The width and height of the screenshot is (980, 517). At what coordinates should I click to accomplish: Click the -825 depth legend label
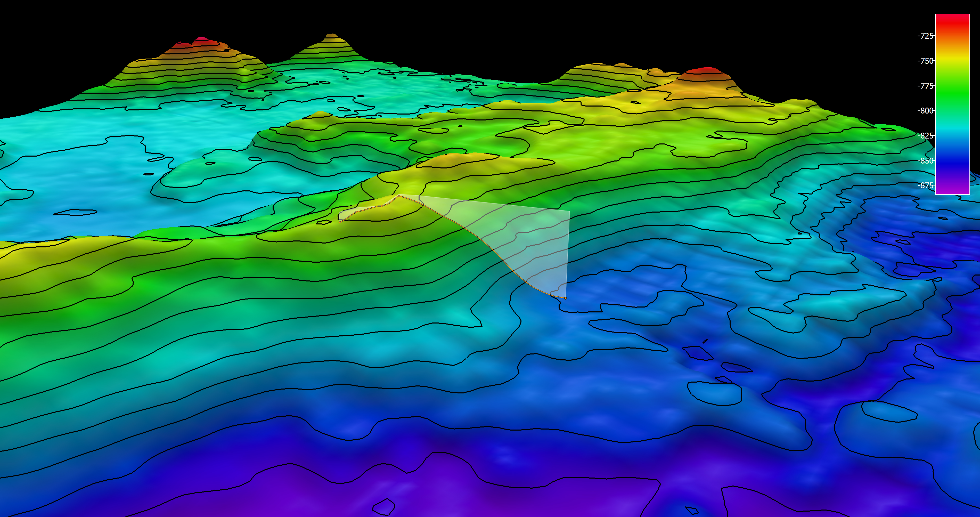[925, 136]
